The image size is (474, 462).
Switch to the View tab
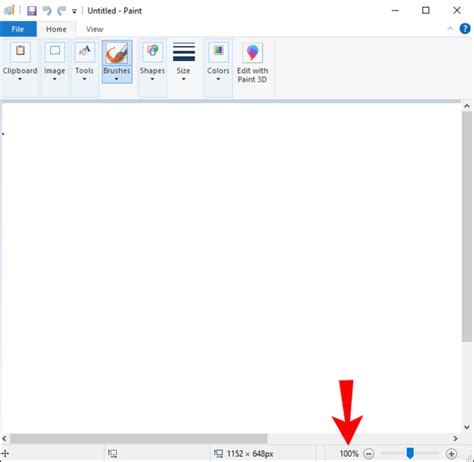pos(95,29)
